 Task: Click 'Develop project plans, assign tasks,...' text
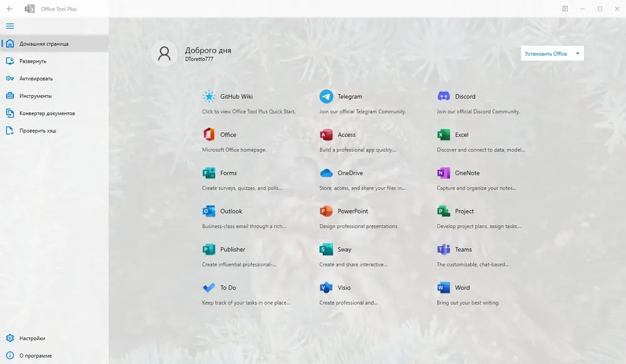(x=479, y=226)
